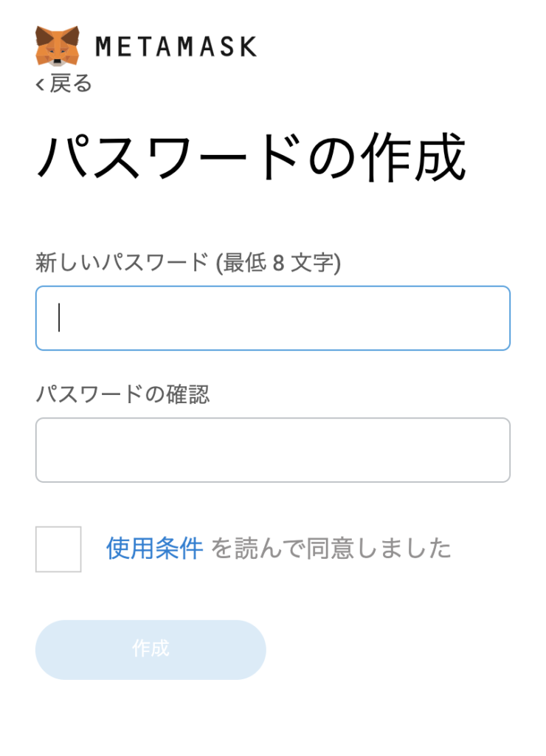Click the 新しいパスワード field label
Viewport: 546px width, 756px height.
[x=122, y=262]
